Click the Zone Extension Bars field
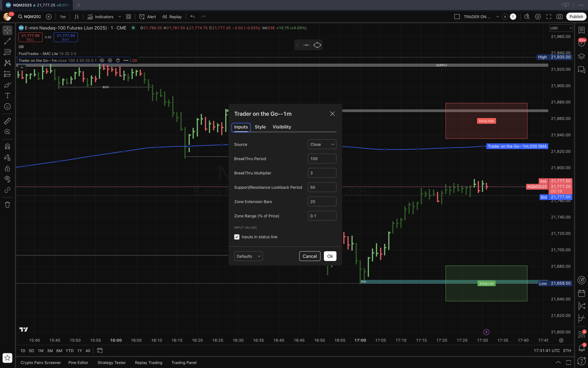The height and width of the screenshot is (368, 588). coord(322,202)
